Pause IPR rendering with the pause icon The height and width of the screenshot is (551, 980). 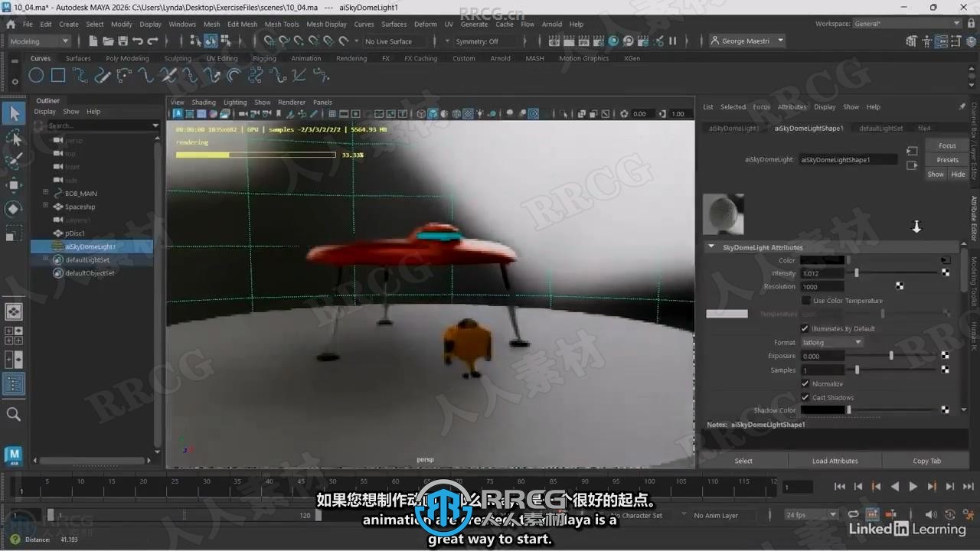(x=673, y=41)
